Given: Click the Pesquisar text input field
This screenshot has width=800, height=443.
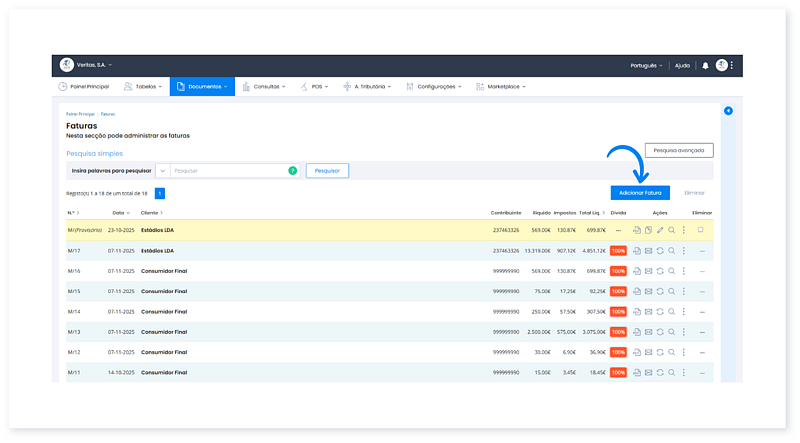Looking at the screenshot, I should pyautogui.click(x=228, y=171).
